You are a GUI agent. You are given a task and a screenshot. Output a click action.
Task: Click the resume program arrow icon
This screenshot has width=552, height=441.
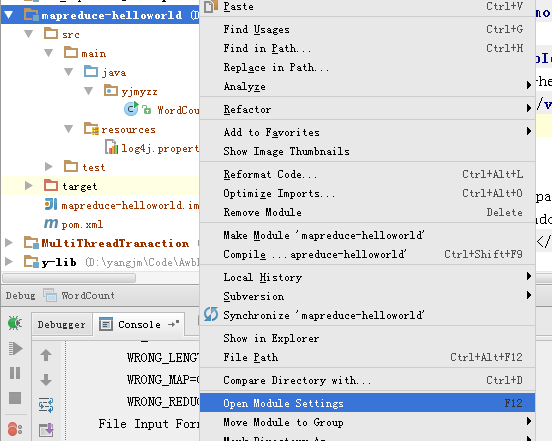(15, 348)
